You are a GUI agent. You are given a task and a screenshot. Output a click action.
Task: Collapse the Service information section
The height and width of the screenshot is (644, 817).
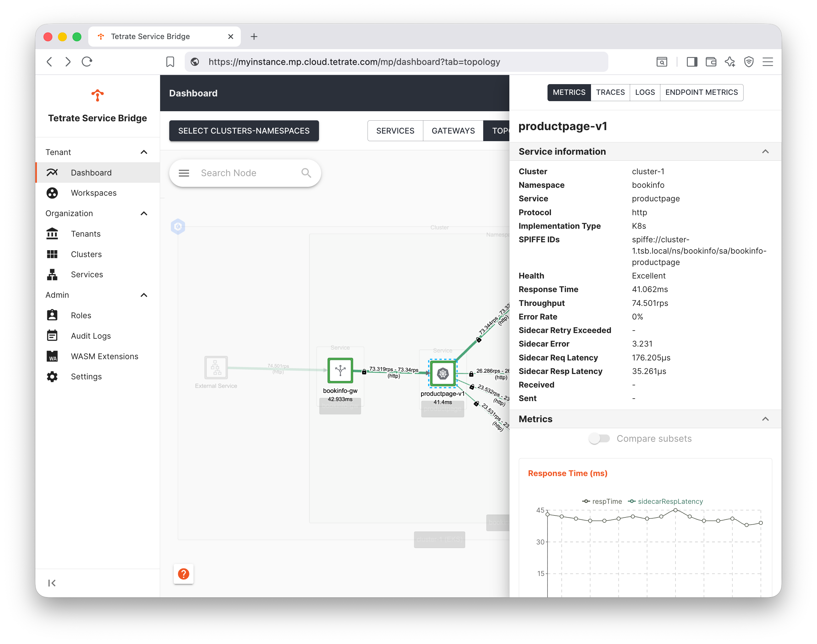tap(765, 152)
